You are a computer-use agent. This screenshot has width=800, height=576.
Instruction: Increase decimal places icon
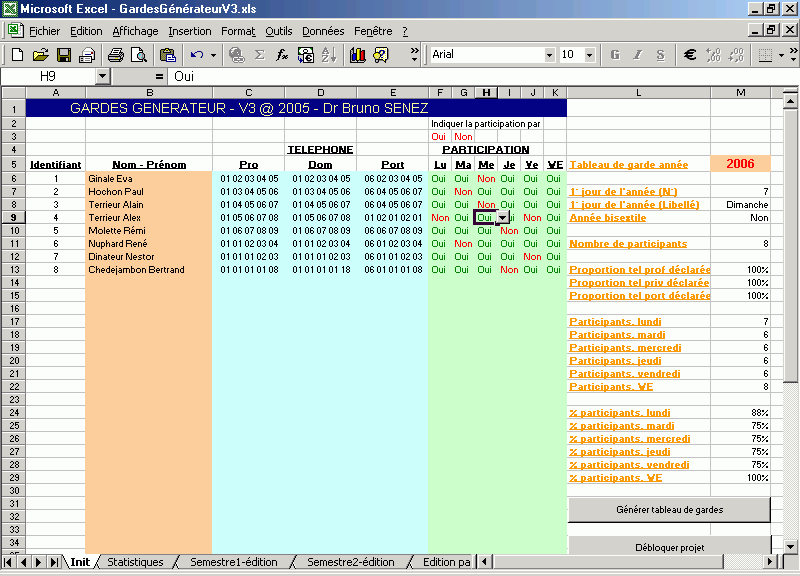point(713,55)
